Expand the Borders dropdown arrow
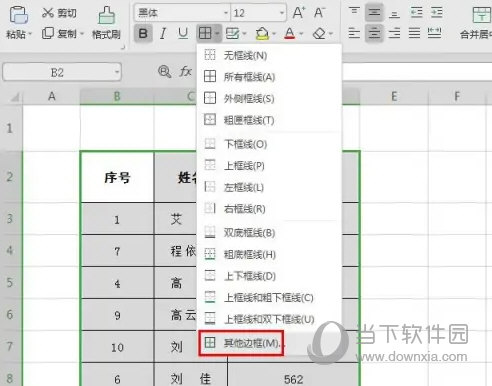This screenshot has width=492, height=386. point(217,34)
